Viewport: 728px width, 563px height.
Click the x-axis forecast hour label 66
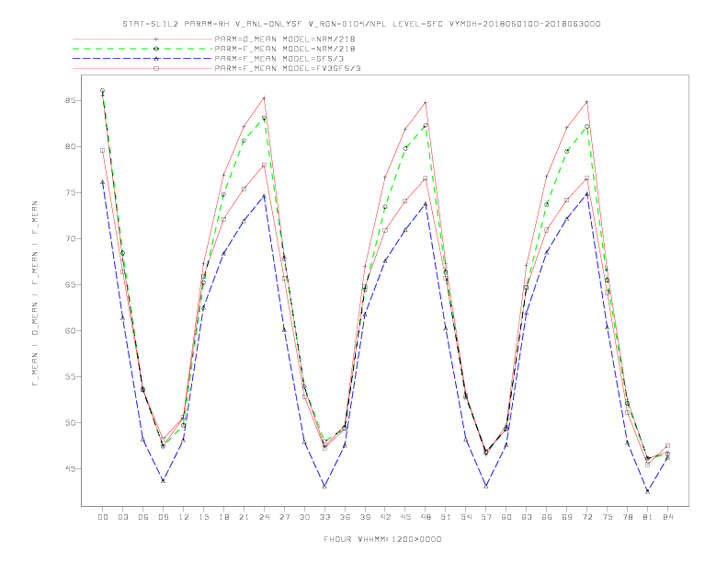pyautogui.click(x=547, y=517)
